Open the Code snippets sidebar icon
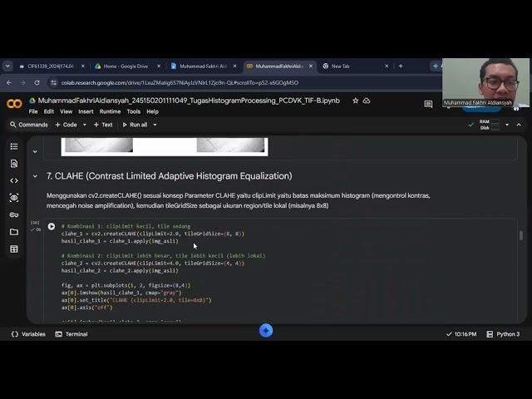 click(14, 181)
